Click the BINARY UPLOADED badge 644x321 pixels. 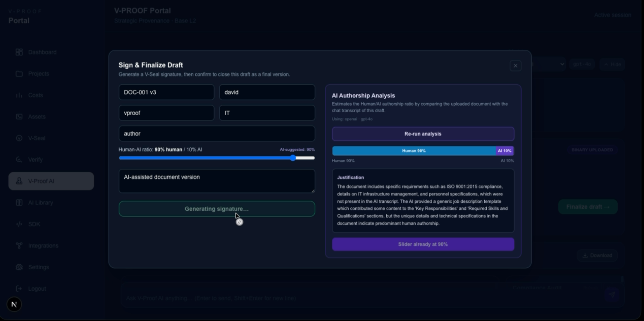pyautogui.click(x=592, y=150)
